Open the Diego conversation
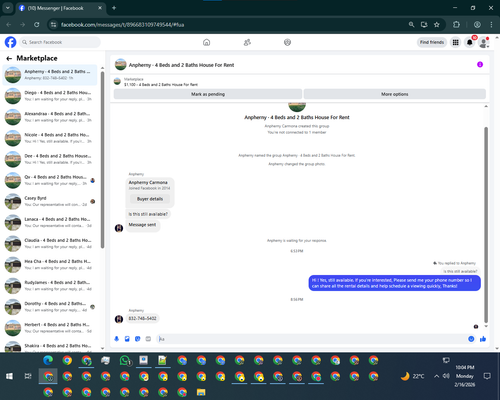 pos(50,96)
